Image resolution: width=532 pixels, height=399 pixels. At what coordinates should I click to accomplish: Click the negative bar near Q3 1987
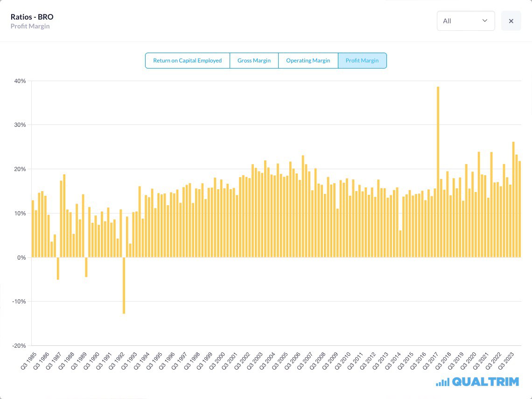(x=58, y=268)
